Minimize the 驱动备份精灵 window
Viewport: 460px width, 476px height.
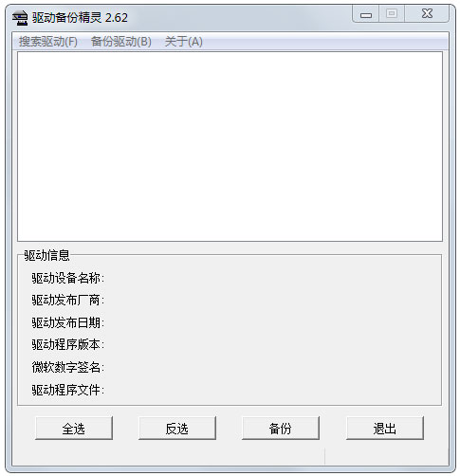365,14
